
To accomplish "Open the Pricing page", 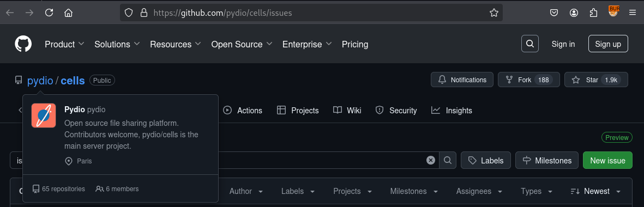I will click(355, 44).
